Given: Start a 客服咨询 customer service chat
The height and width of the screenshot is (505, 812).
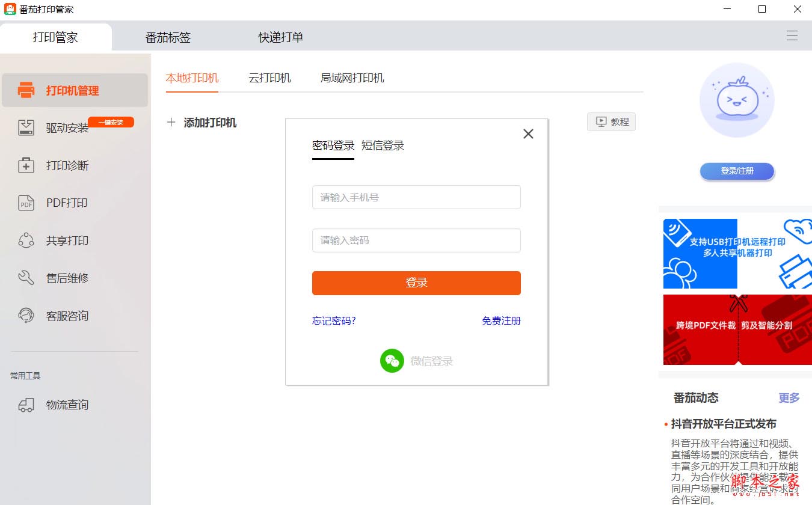Looking at the screenshot, I should pyautogui.click(x=66, y=316).
